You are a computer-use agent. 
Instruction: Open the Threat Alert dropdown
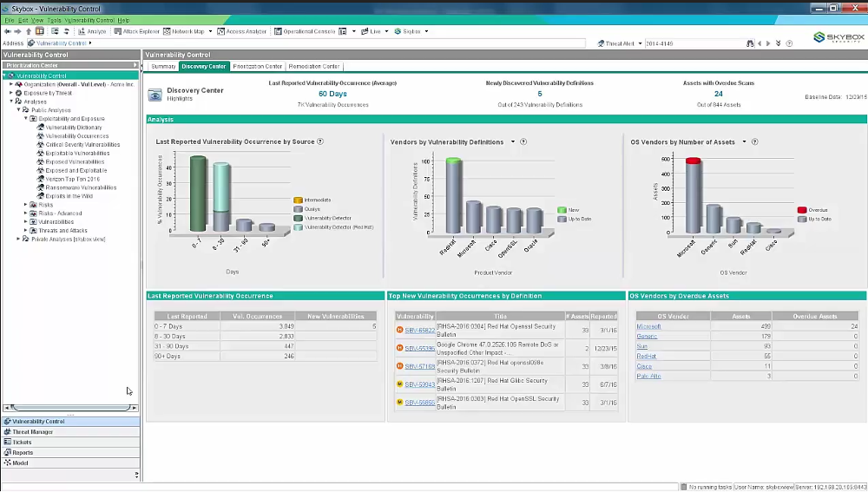(640, 43)
